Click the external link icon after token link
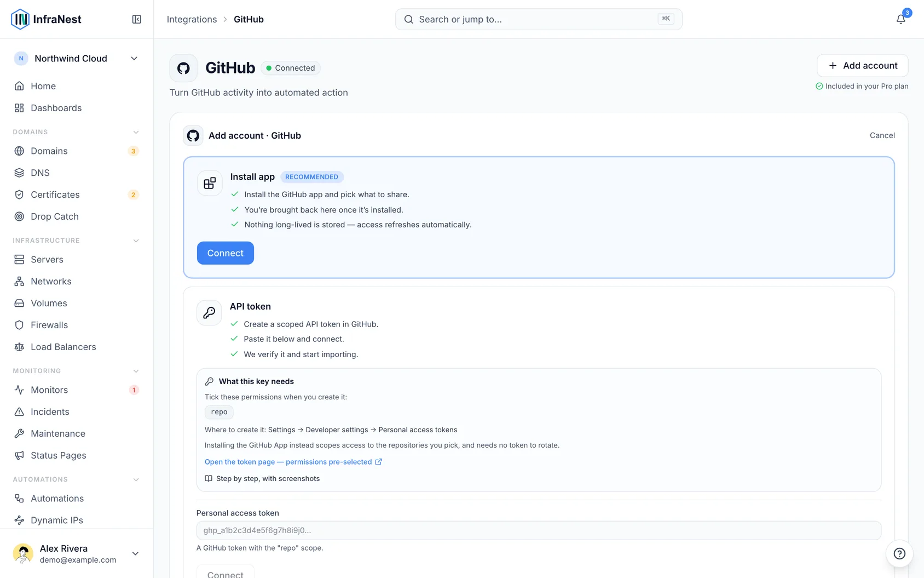 (x=378, y=462)
